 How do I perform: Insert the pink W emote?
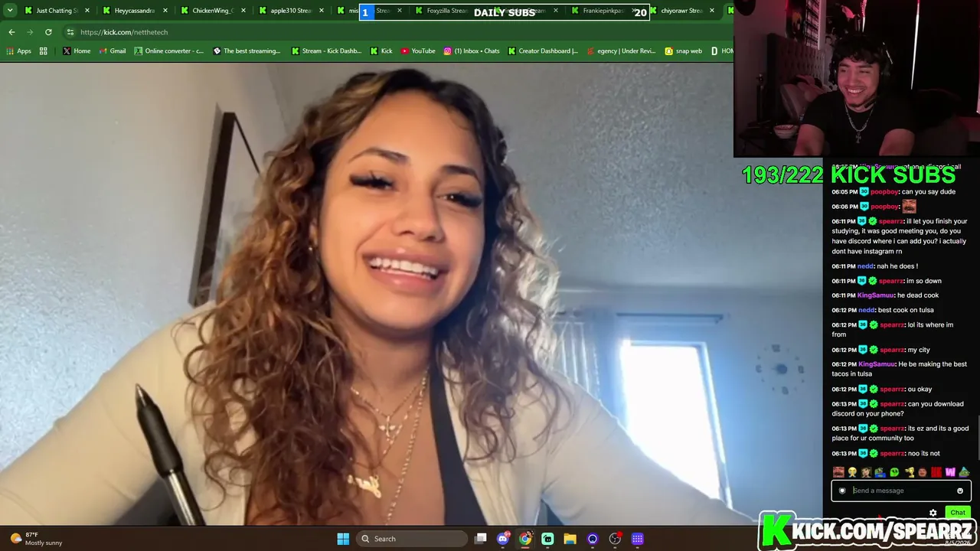[x=950, y=472]
